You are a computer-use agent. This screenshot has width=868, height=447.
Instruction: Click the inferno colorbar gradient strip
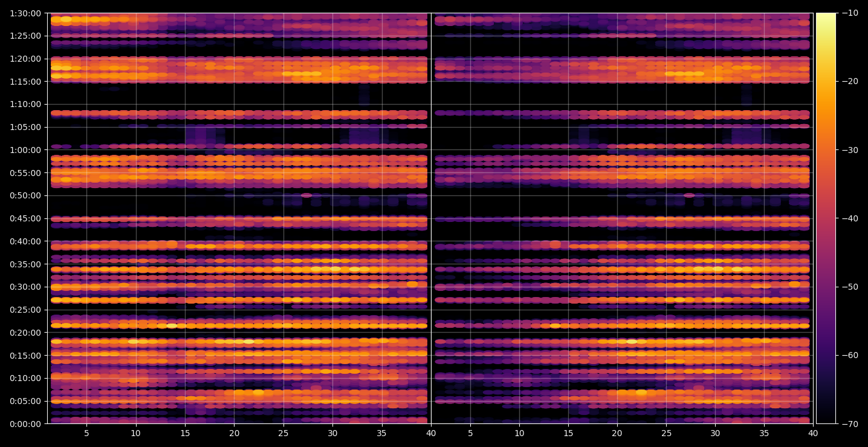coord(826,218)
